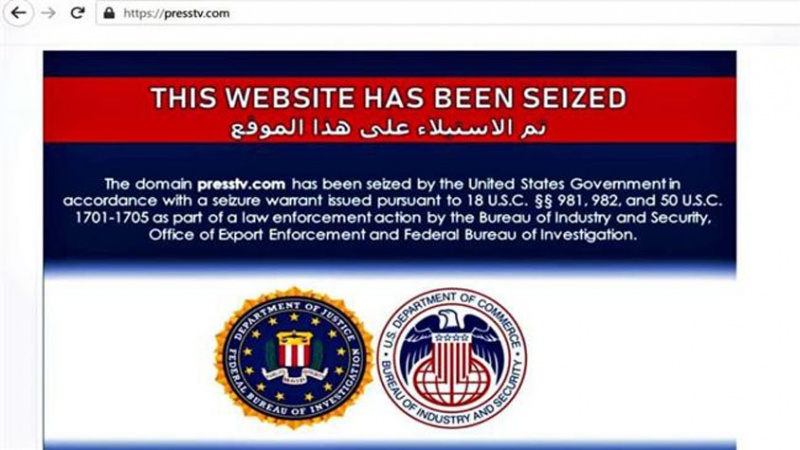Click "Federal Bureau of Investigation" paragraph text
Screen dimensions: 800x450
coord(520,235)
